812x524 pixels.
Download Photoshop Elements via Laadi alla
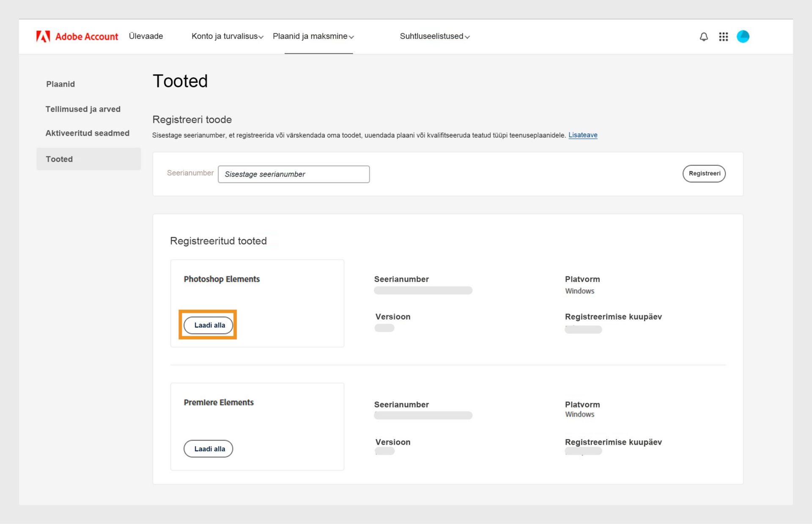(208, 325)
